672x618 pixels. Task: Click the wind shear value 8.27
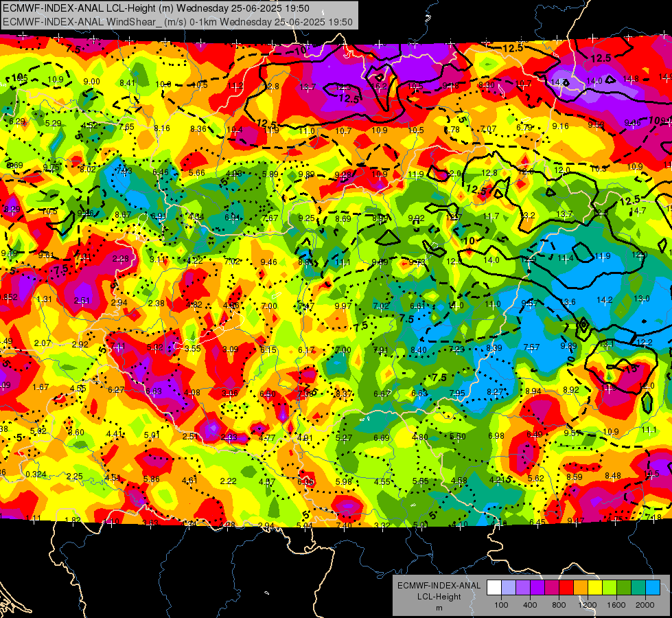(495, 391)
